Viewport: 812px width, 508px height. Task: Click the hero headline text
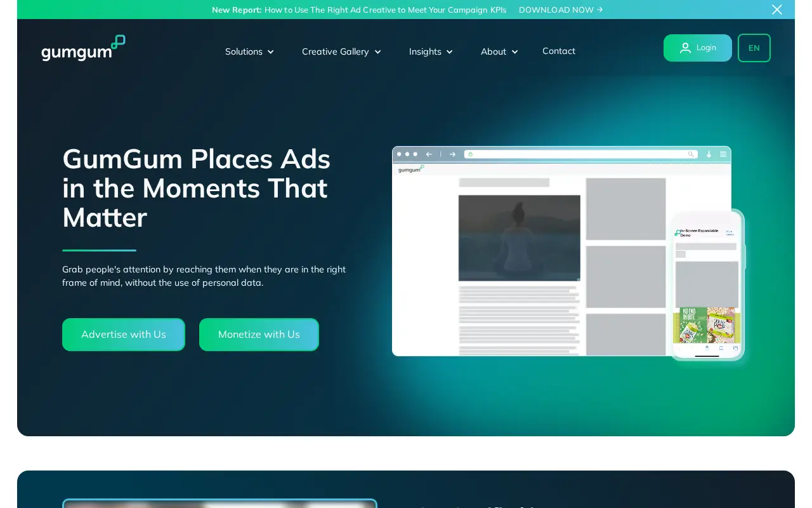click(x=197, y=188)
